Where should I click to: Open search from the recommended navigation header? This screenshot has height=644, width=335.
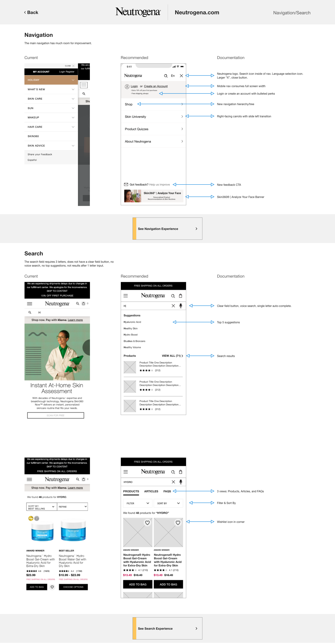click(x=166, y=76)
